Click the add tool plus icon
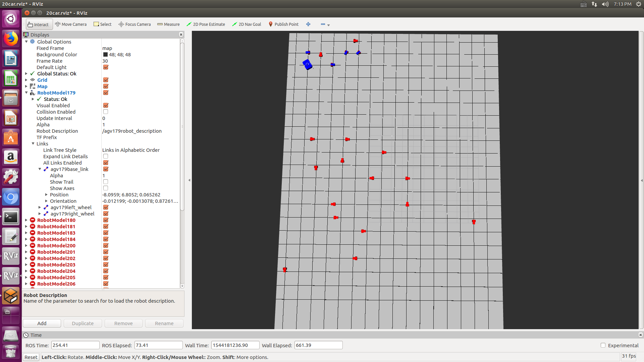 [308, 24]
